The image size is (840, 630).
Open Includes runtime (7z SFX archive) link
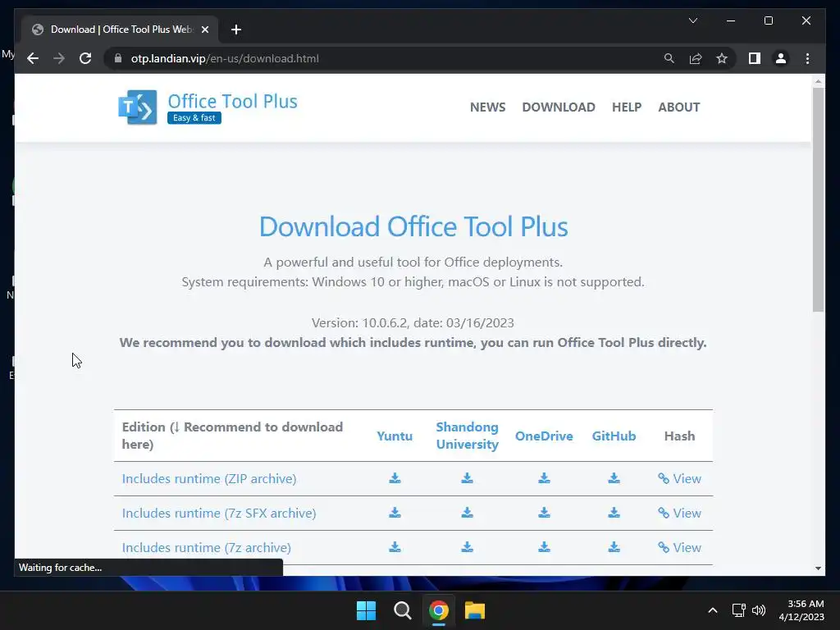(218, 513)
